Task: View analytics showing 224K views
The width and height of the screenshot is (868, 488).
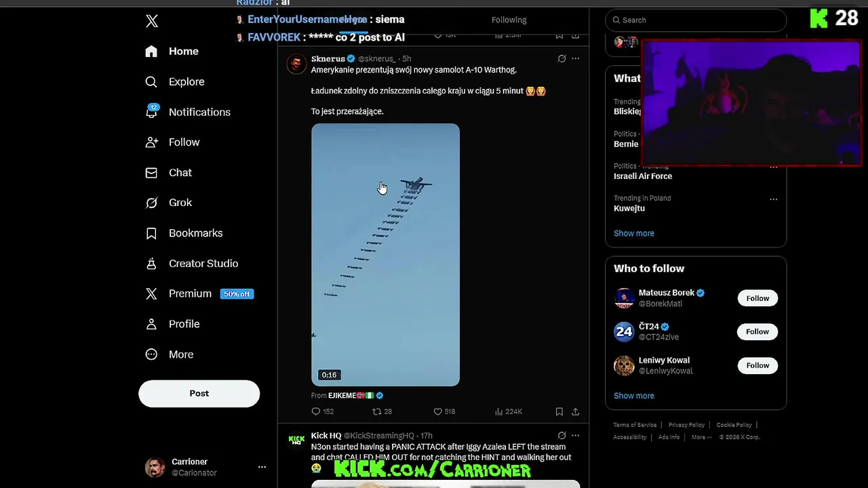Action: pyautogui.click(x=509, y=411)
